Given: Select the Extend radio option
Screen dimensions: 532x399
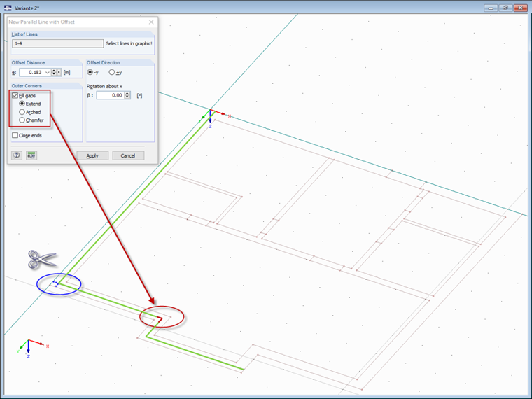Looking at the screenshot, I should tap(22, 104).
